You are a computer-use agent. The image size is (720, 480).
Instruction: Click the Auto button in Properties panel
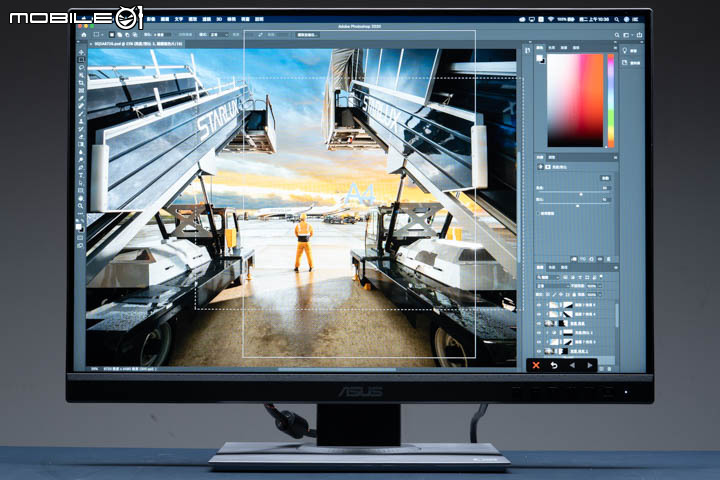(x=605, y=178)
